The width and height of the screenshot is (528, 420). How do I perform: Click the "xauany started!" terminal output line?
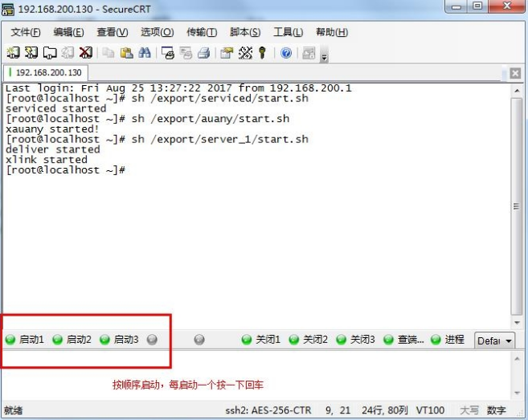(x=52, y=129)
